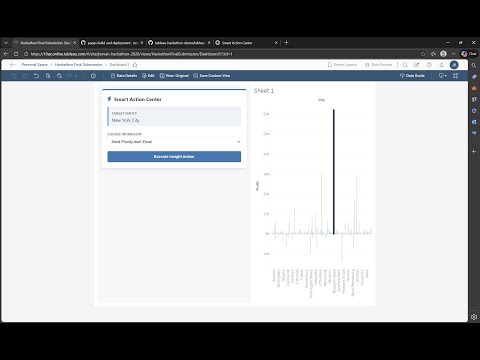Open the Data Guide panel
The width and height of the screenshot is (480, 360).
click(x=412, y=76)
